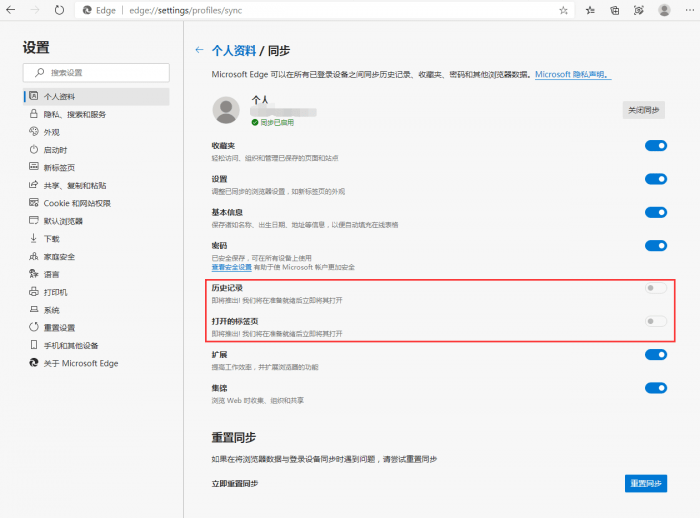Disable 密码 sync toggle
Viewport: 700px width, 518px height.
[656, 246]
